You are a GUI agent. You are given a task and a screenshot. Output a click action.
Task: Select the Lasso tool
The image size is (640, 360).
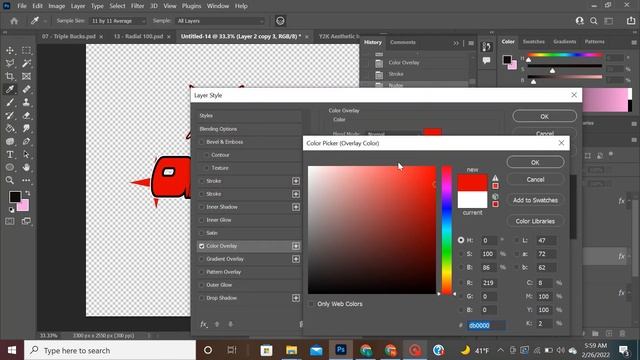(10, 63)
